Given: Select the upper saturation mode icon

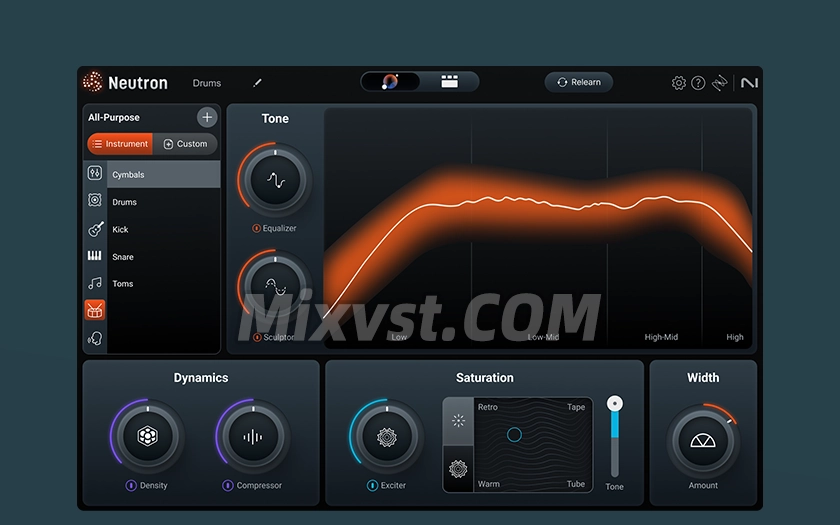Looking at the screenshot, I should [x=458, y=421].
